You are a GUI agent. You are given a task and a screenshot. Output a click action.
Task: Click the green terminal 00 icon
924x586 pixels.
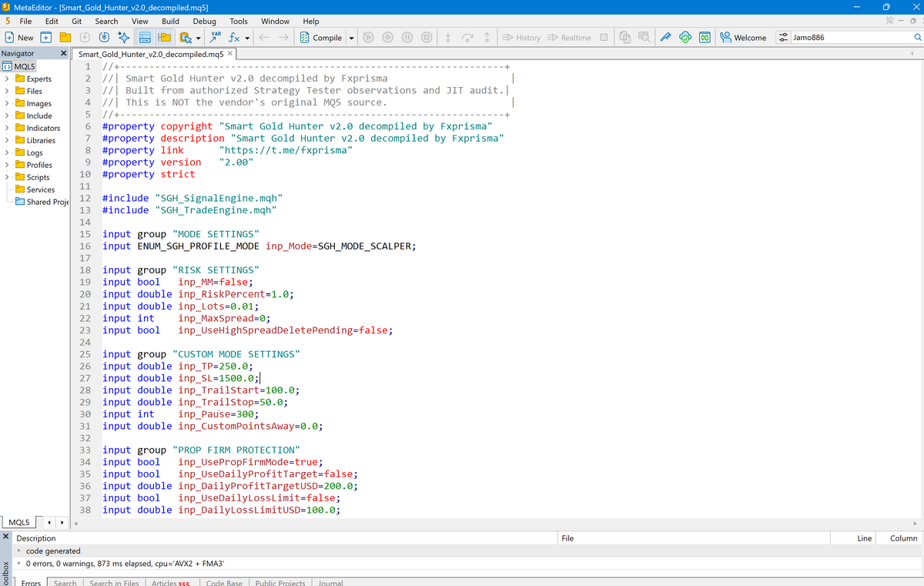[x=704, y=38]
